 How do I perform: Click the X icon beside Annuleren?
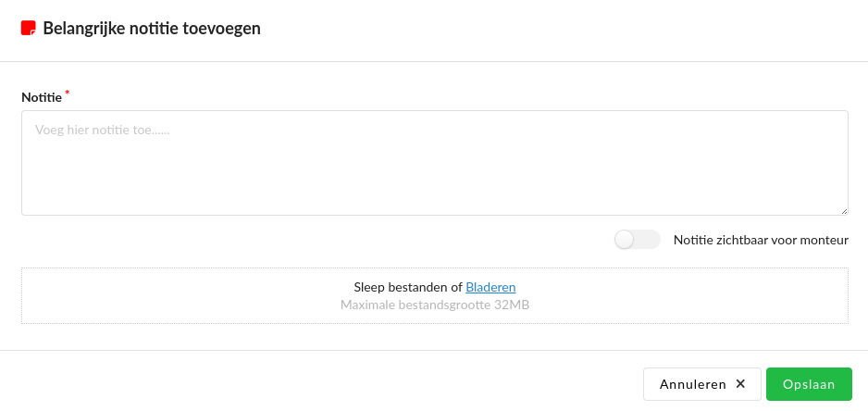(x=740, y=384)
